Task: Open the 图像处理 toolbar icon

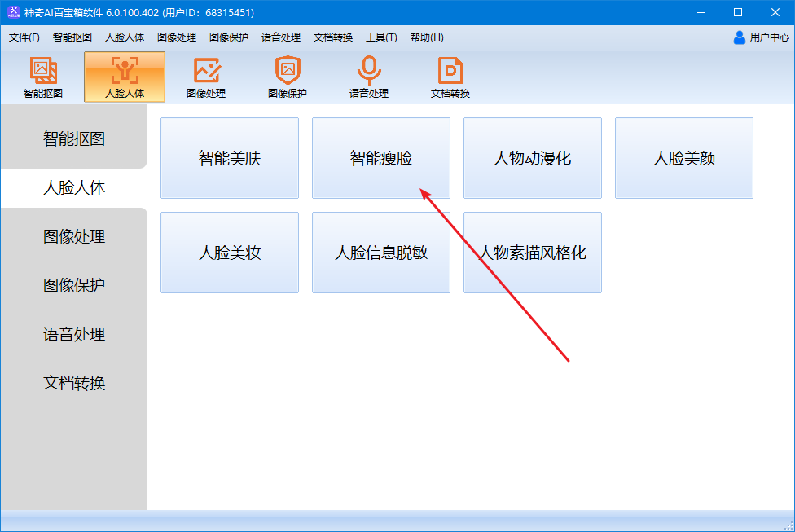Action: 206,77
